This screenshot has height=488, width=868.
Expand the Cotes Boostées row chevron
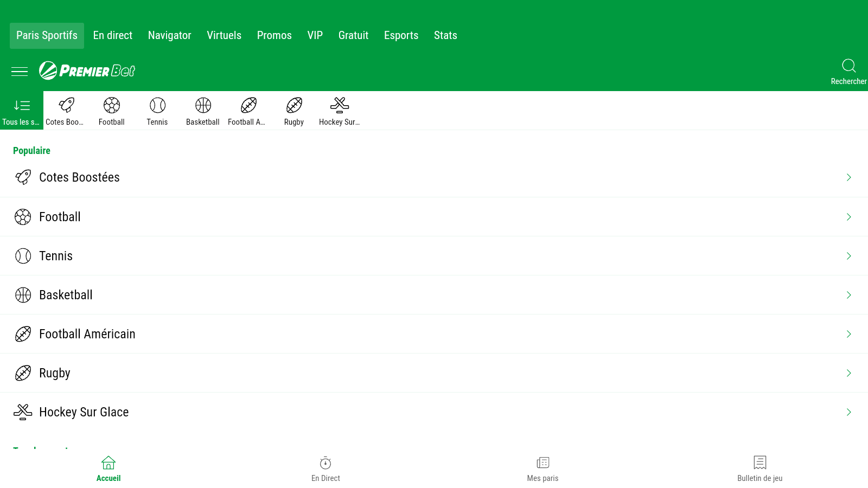click(x=848, y=177)
